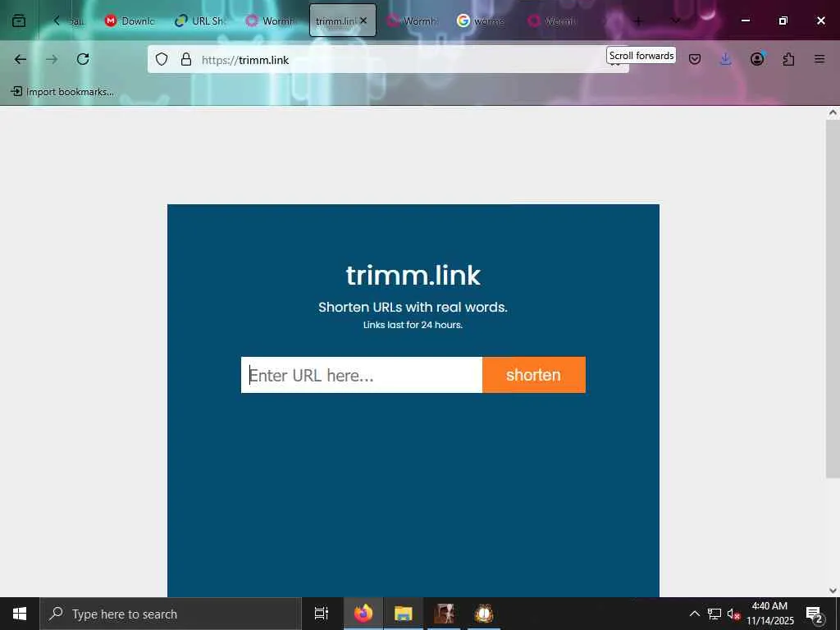840x630 pixels.
Task: Close the trimm.link tab
Action: tap(363, 21)
